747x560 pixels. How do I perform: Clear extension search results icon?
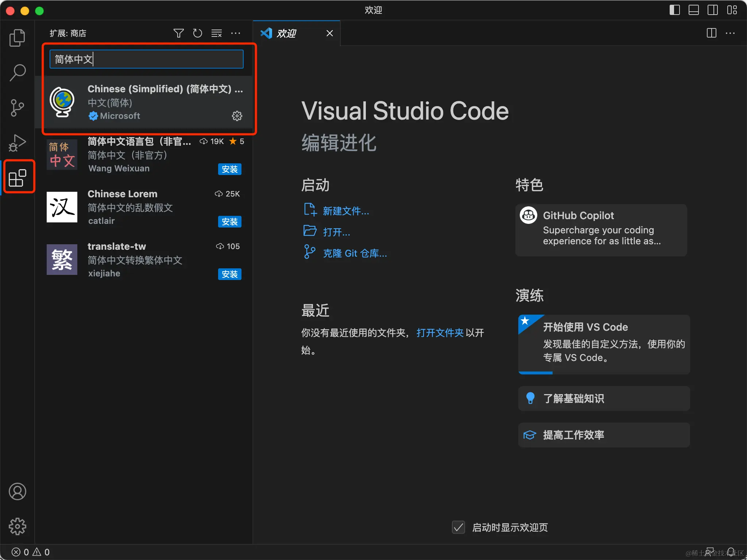(x=217, y=33)
